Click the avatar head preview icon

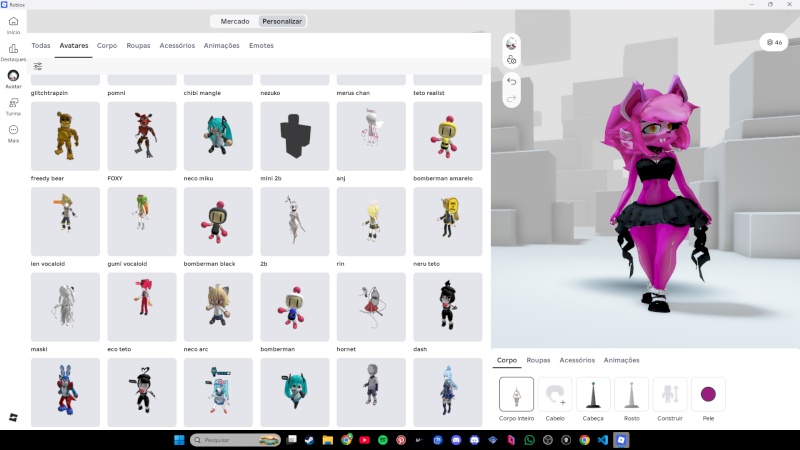tap(511, 42)
